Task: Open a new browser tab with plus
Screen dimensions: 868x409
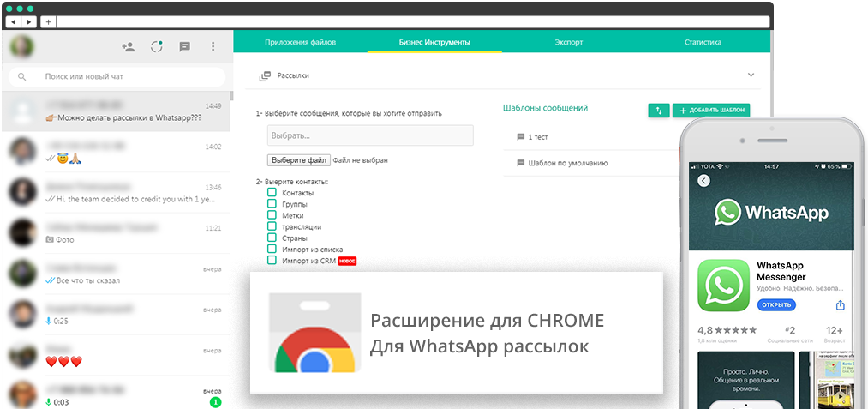Action: point(48,22)
